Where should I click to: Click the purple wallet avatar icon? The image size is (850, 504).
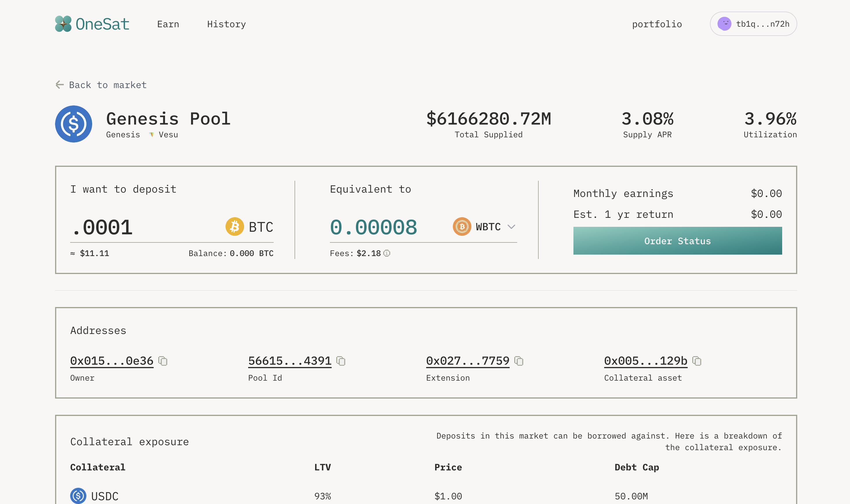(x=724, y=24)
